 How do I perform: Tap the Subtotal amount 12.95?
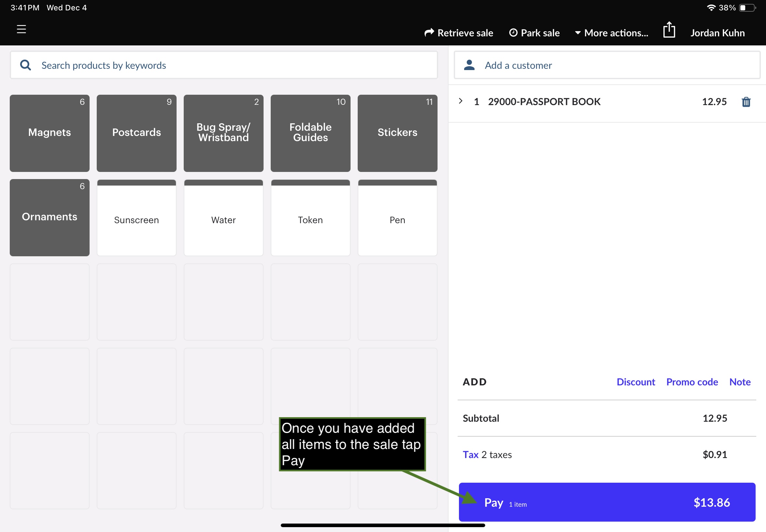click(715, 418)
